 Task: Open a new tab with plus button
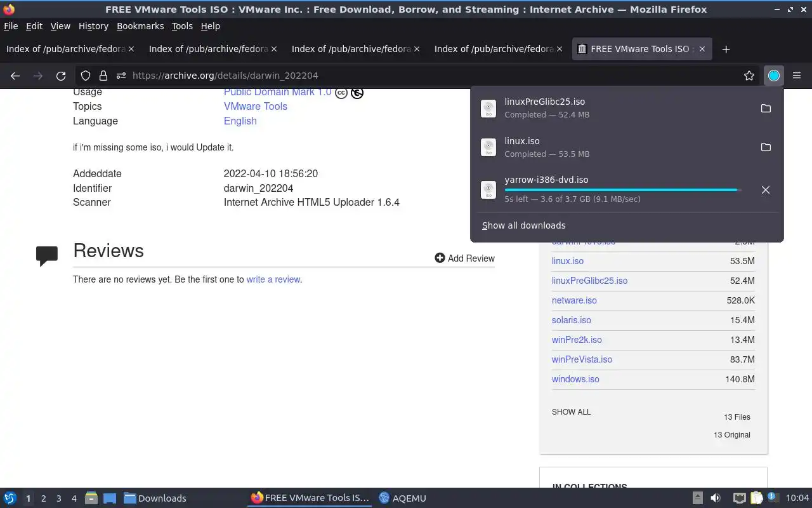726,49
